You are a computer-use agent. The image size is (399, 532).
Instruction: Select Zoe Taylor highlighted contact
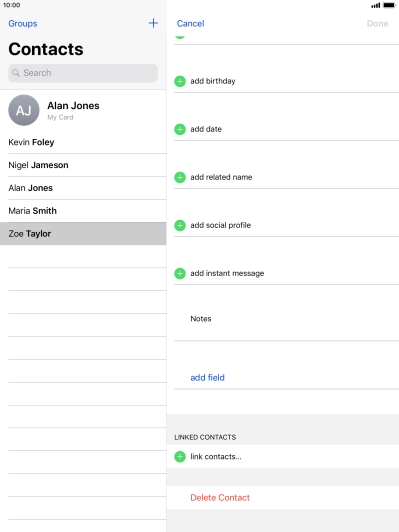pyautogui.click(x=83, y=234)
